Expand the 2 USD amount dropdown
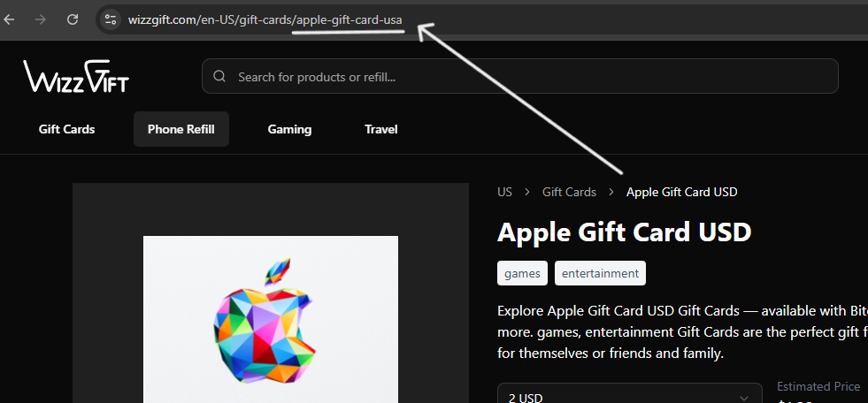 (629, 395)
